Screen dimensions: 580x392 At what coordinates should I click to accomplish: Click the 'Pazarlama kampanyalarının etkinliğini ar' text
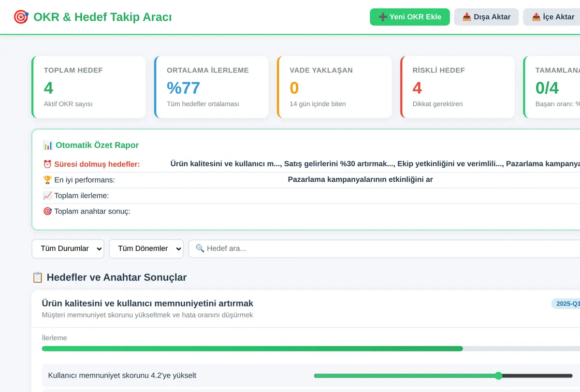click(x=360, y=179)
